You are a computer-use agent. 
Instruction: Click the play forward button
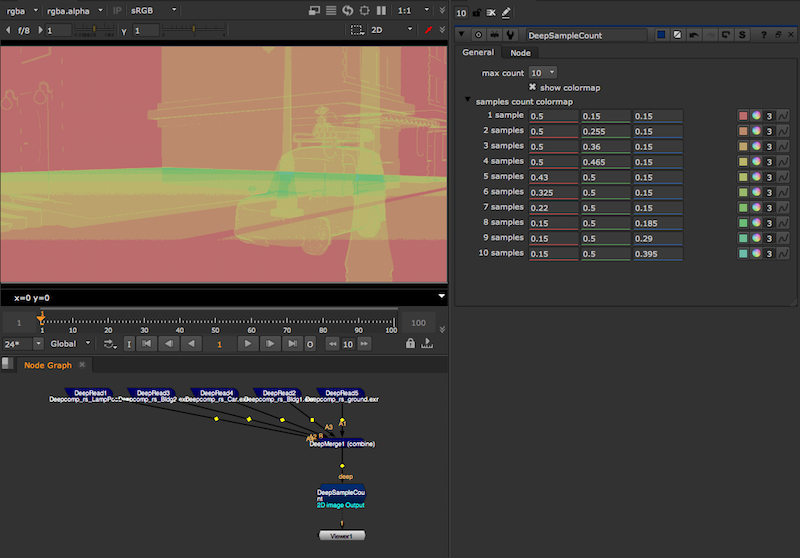249,344
